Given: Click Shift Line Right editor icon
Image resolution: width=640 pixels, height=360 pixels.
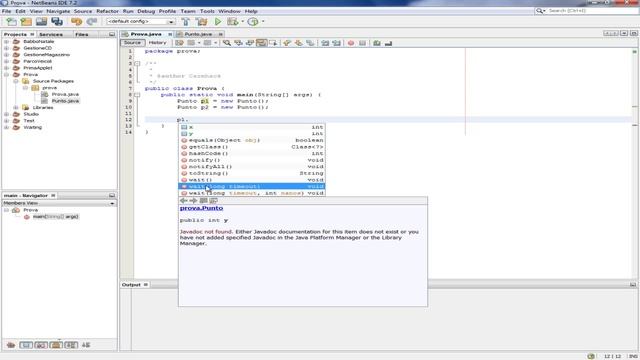Looking at the screenshot, I should pyautogui.click(x=336, y=43).
